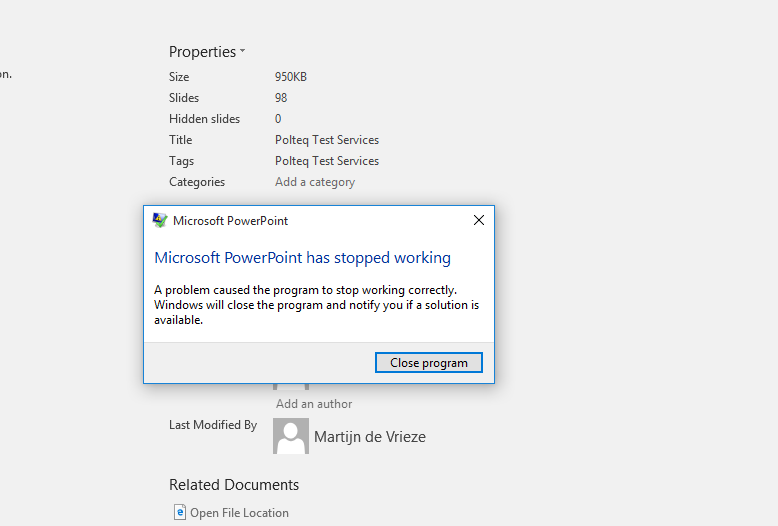
Task: Click Add a category field
Action: (x=315, y=182)
